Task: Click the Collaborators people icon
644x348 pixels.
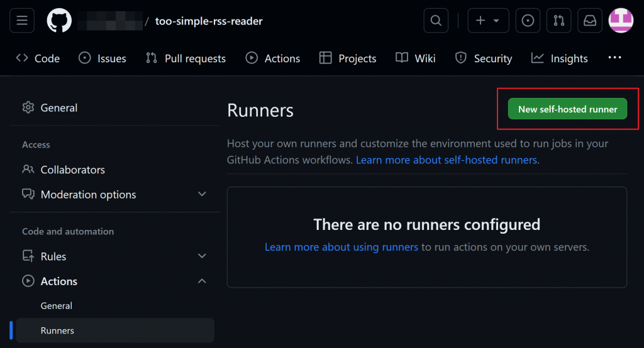Action: click(28, 169)
